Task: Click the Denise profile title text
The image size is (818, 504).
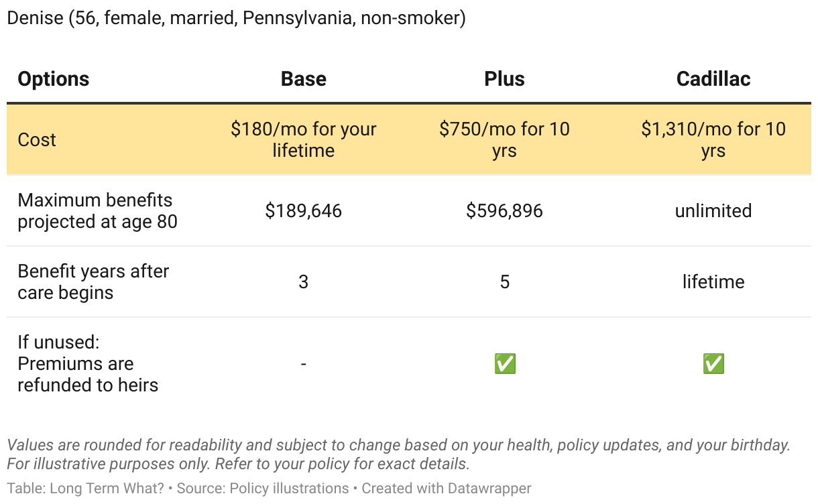Action: click(236, 18)
